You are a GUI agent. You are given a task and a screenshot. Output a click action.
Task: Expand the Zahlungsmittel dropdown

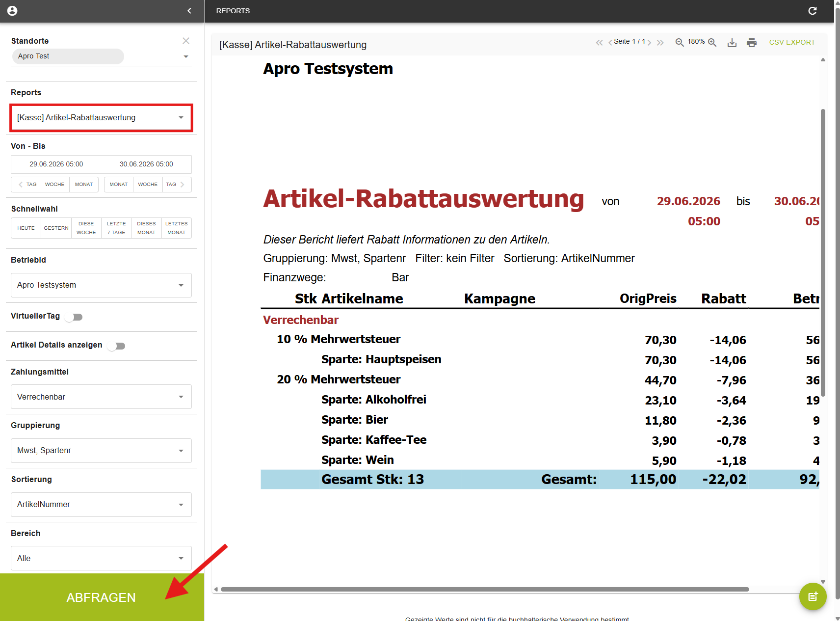pyautogui.click(x=101, y=397)
